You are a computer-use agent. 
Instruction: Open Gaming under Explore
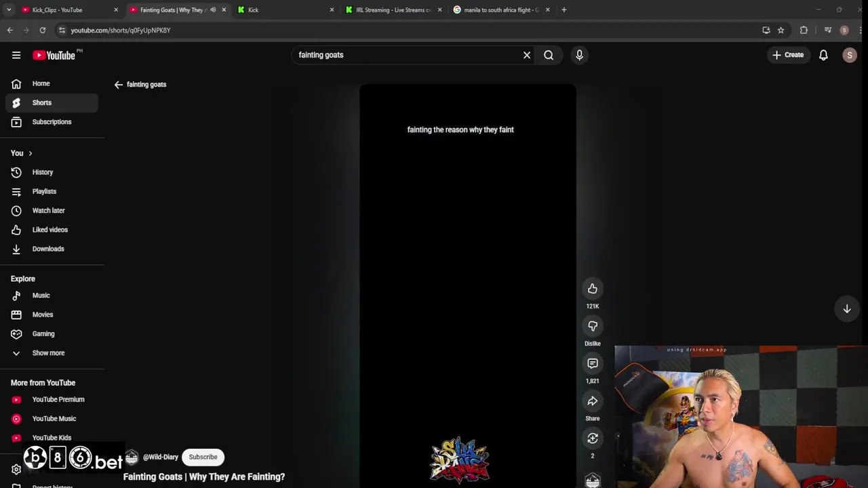pyautogui.click(x=52, y=333)
